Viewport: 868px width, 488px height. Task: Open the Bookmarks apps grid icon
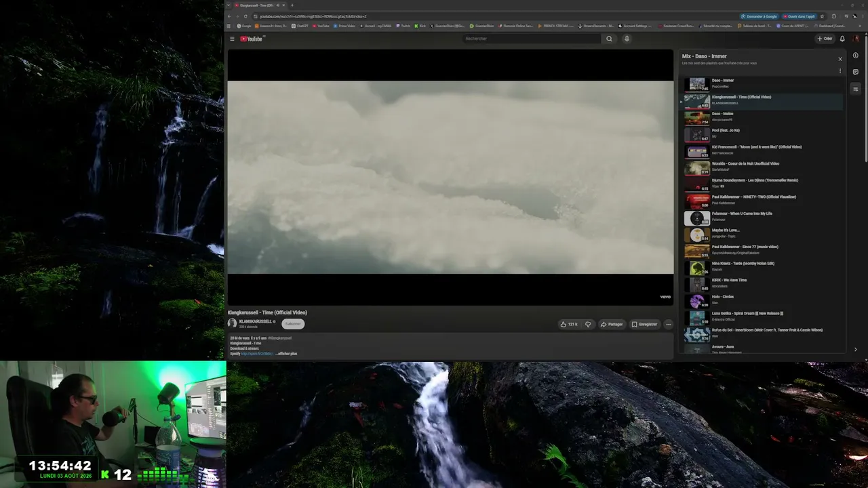pos(229,26)
